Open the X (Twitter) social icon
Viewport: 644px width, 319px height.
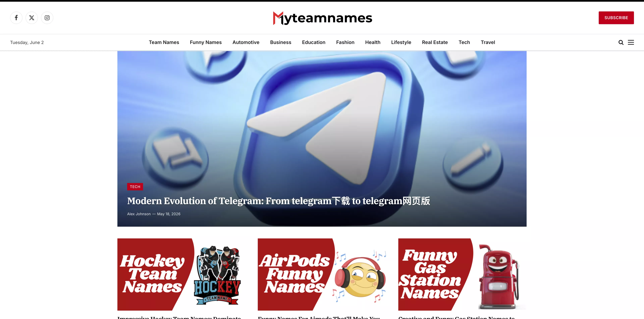(32, 18)
